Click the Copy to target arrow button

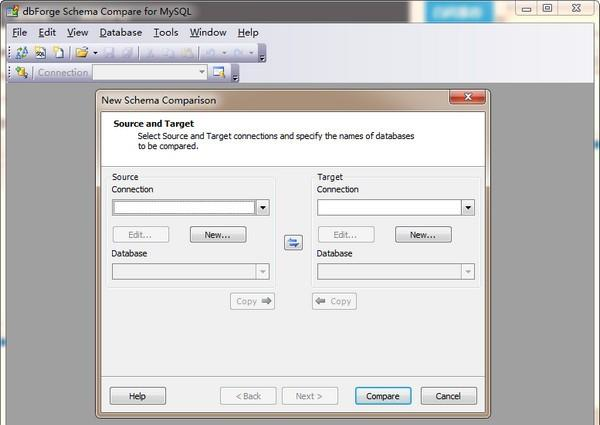(x=253, y=301)
